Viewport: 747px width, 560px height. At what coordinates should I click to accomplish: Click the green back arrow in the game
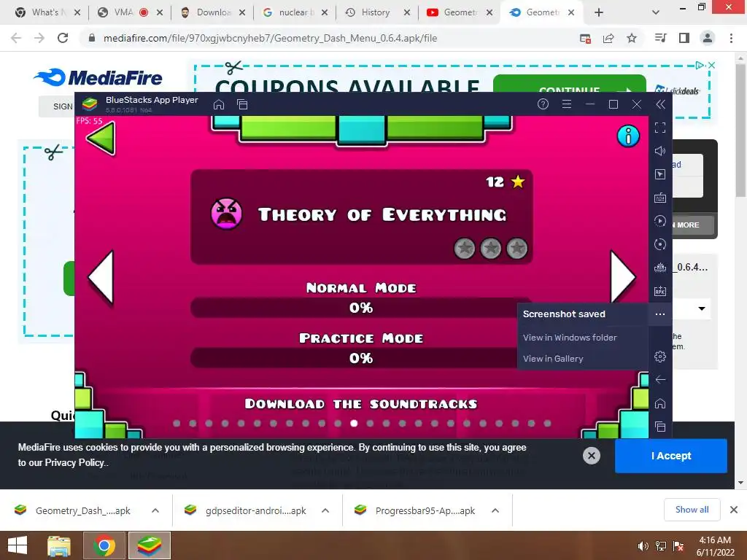pyautogui.click(x=101, y=138)
